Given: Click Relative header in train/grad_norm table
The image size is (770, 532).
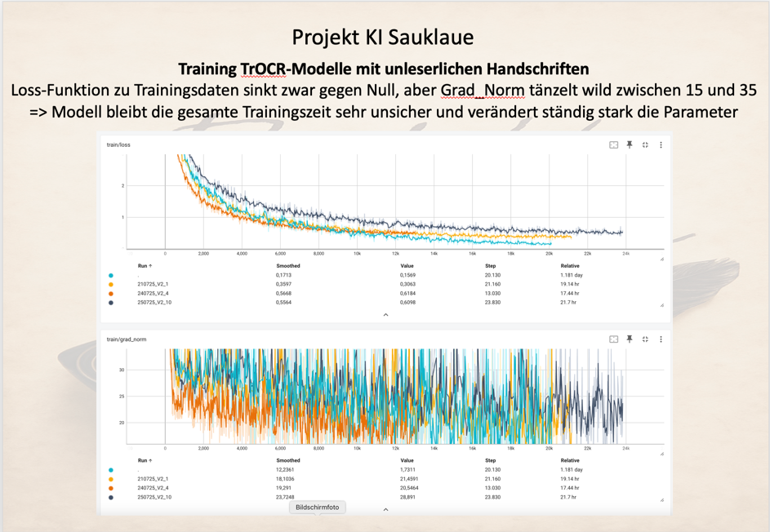Looking at the screenshot, I should 570,460.
